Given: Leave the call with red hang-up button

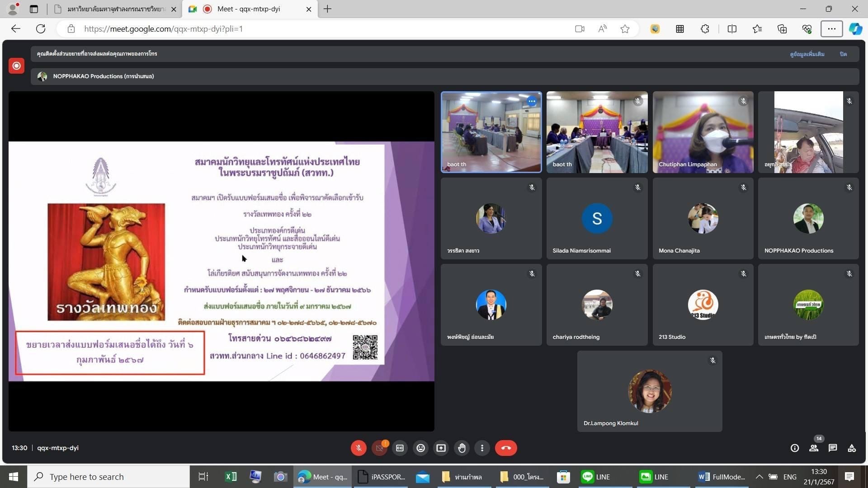Looking at the screenshot, I should [506, 448].
